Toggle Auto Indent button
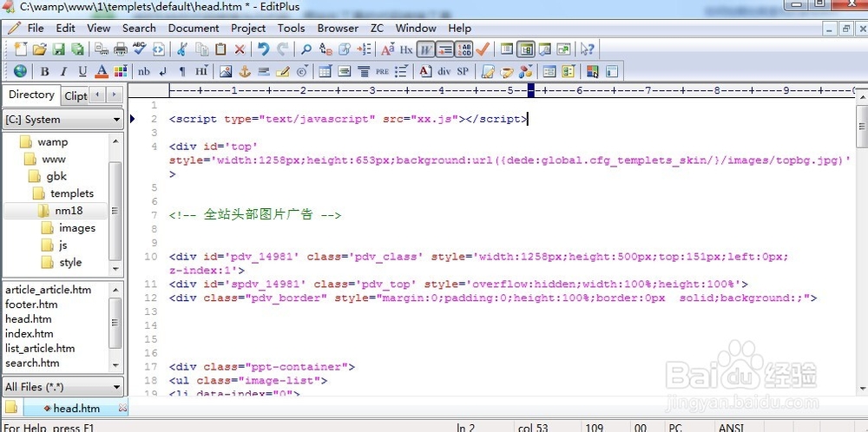This screenshot has height=432, width=868. (x=444, y=49)
